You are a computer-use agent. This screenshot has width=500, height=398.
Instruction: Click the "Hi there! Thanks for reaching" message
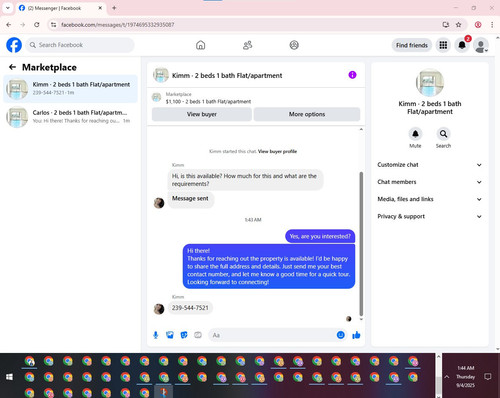pyautogui.click(x=269, y=266)
